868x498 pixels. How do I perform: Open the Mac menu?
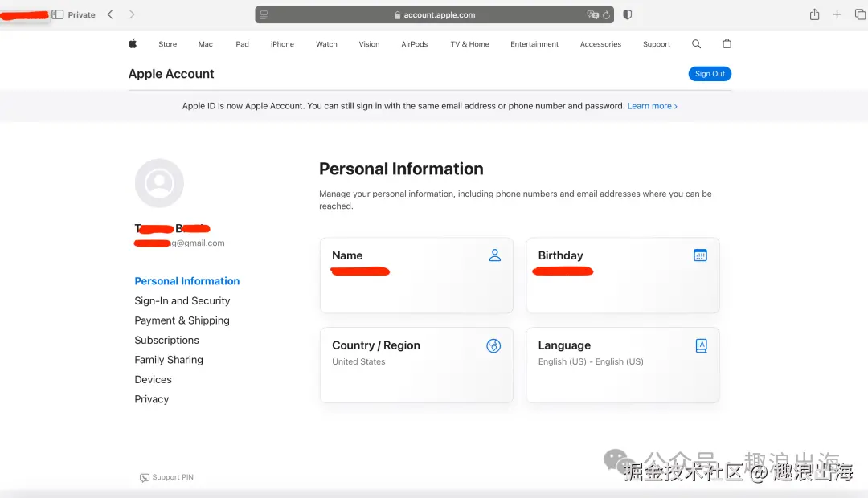pos(206,44)
